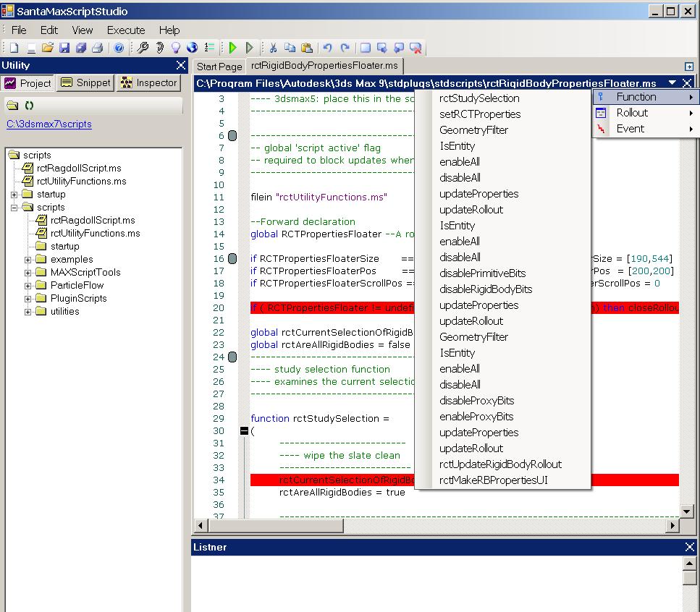Redo the last undone edit

click(345, 48)
